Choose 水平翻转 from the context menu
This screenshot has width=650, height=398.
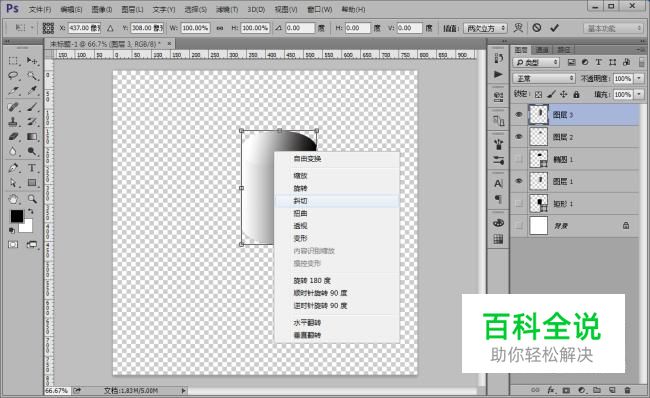(x=337, y=323)
